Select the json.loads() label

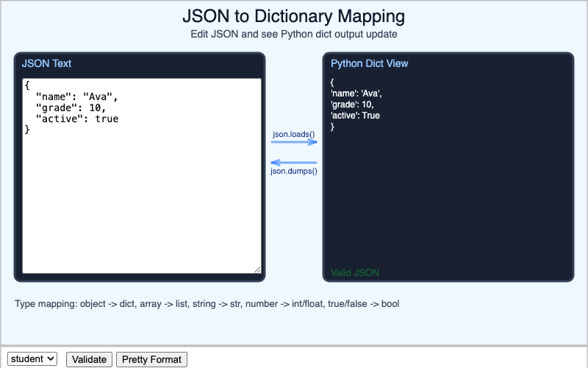coord(294,134)
